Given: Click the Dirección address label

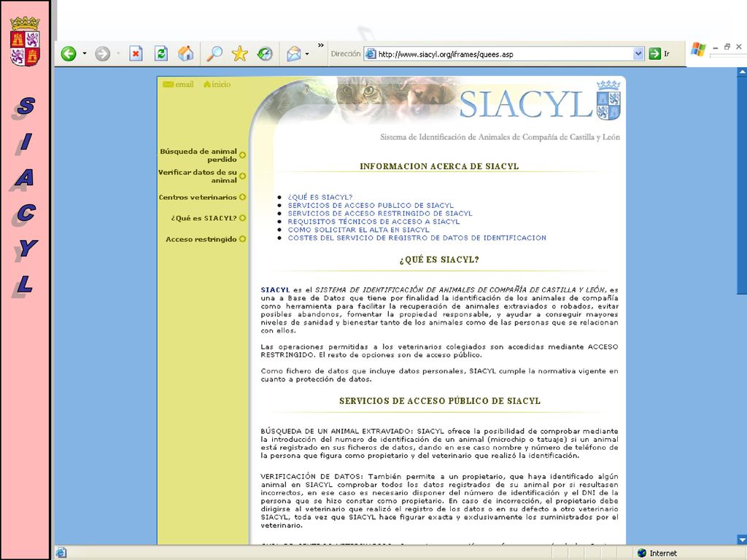Looking at the screenshot, I should [345, 54].
